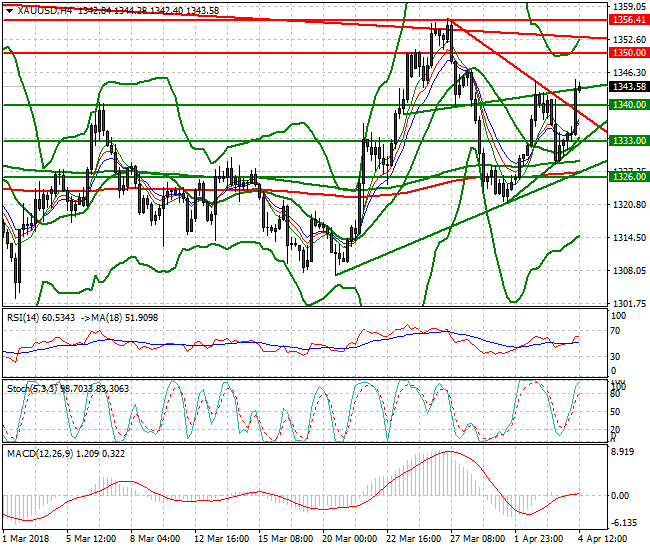Viewport: 650px width, 550px height.
Task: Click the 1308.05 price scale value
Action: [629, 271]
